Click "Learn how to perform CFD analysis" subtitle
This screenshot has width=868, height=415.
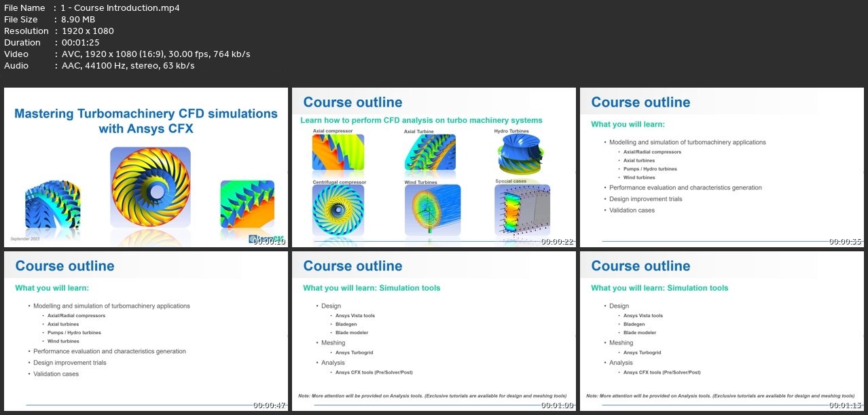[421, 120]
